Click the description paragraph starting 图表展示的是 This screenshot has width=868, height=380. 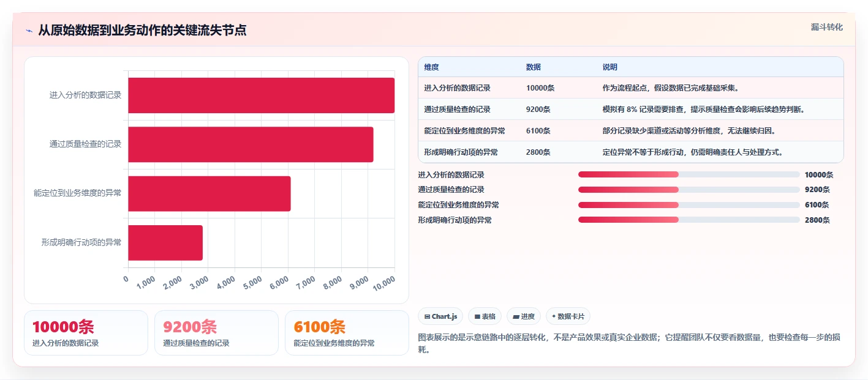click(630, 344)
